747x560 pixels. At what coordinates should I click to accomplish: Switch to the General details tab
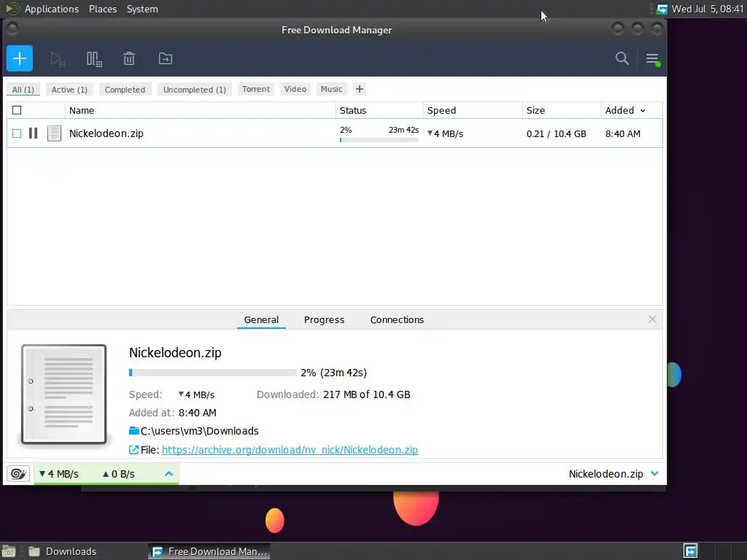[x=261, y=319]
